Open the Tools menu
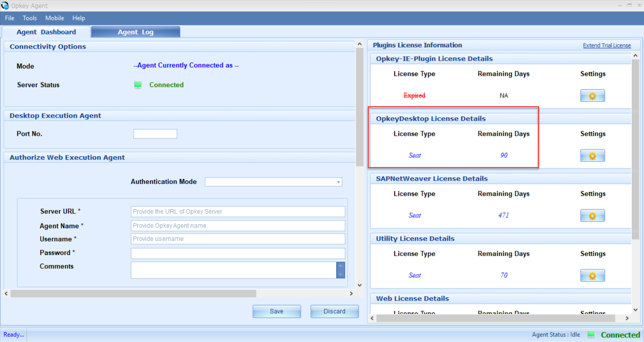The image size is (644, 342). coord(30,18)
